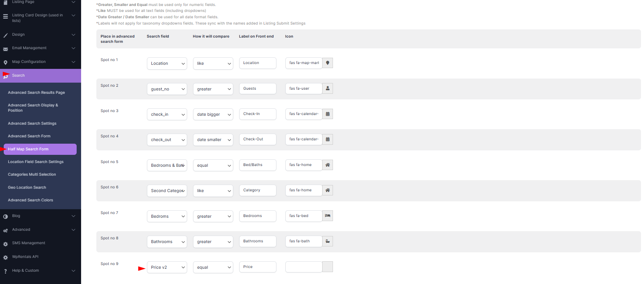Image resolution: width=644 pixels, height=284 pixels.
Task: Open the 'date bigger' comparison dropdown
Action: click(213, 114)
